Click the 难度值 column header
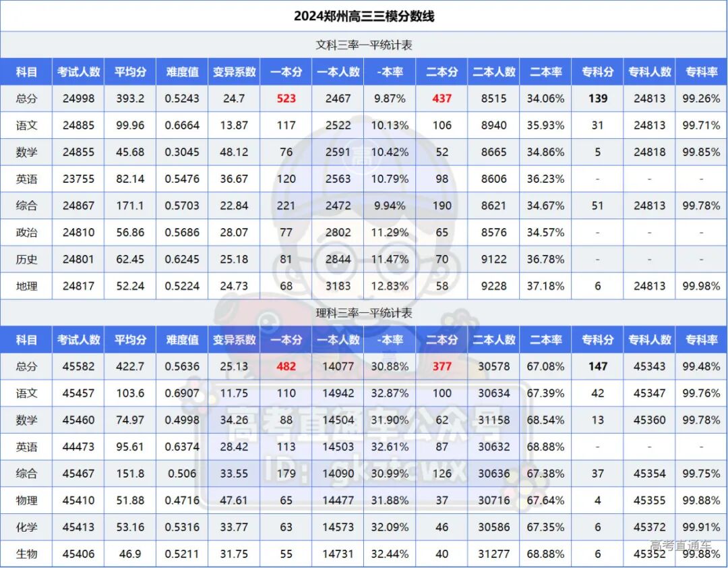Image resolution: width=728 pixels, height=568 pixels. pyautogui.click(x=181, y=72)
